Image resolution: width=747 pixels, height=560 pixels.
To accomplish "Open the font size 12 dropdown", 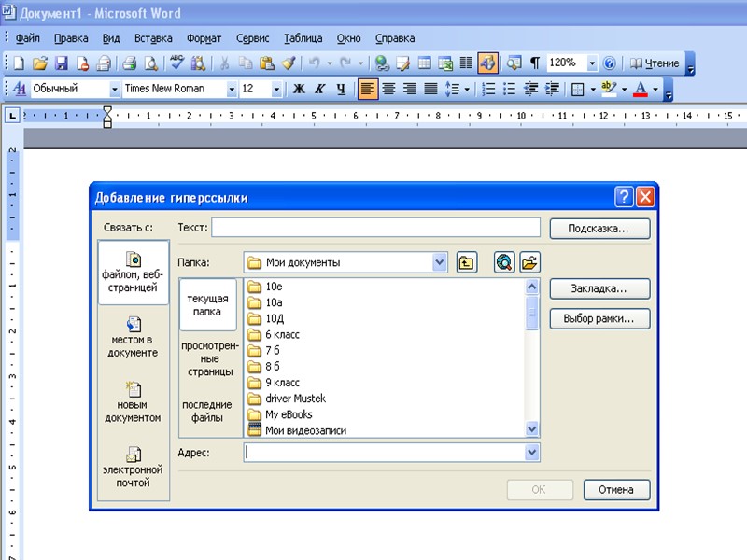I will pyautogui.click(x=276, y=89).
